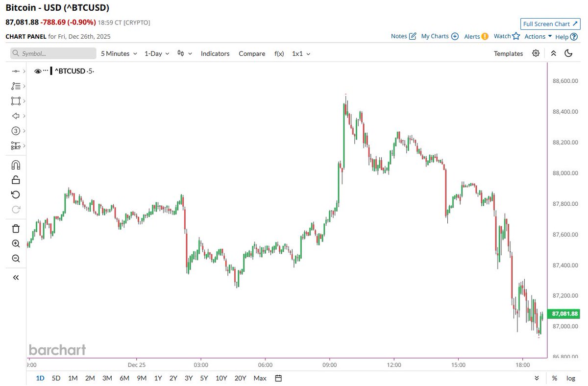
Task: Select the Max time range
Action: pyautogui.click(x=260, y=378)
